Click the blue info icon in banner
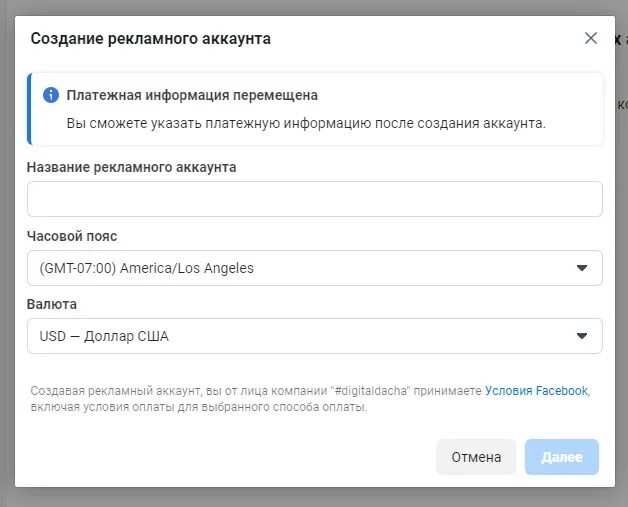 (x=51, y=95)
